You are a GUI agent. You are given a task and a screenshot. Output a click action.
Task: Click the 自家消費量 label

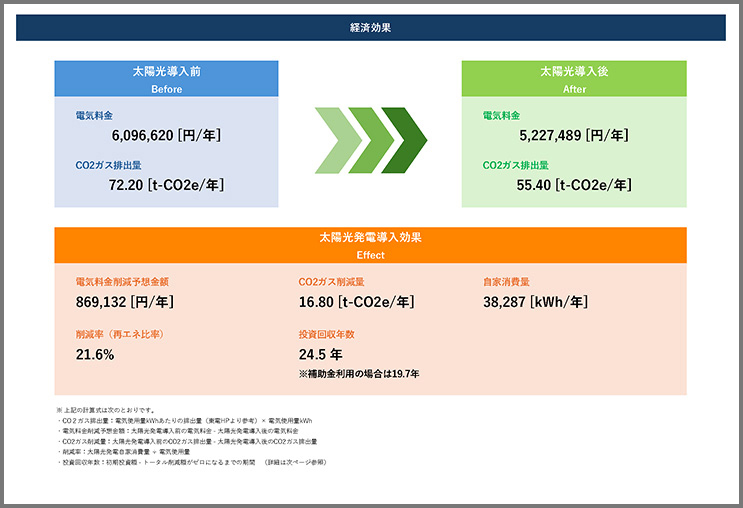coord(507,282)
